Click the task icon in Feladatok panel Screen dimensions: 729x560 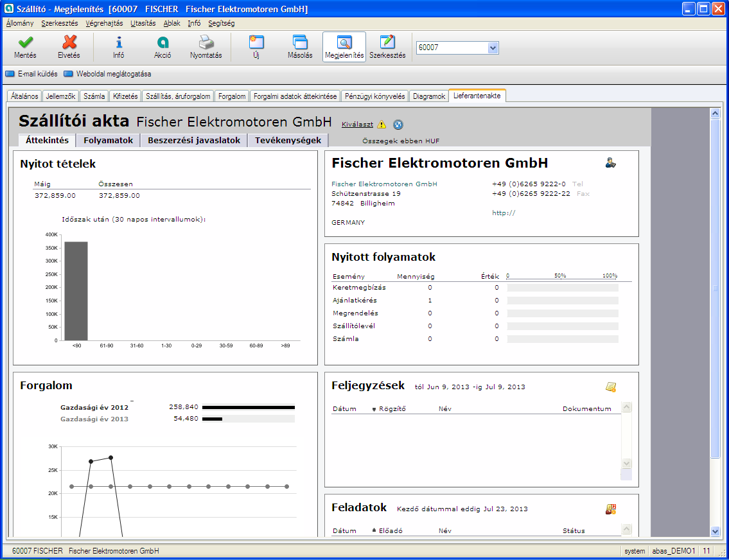pyautogui.click(x=610, y=509)
